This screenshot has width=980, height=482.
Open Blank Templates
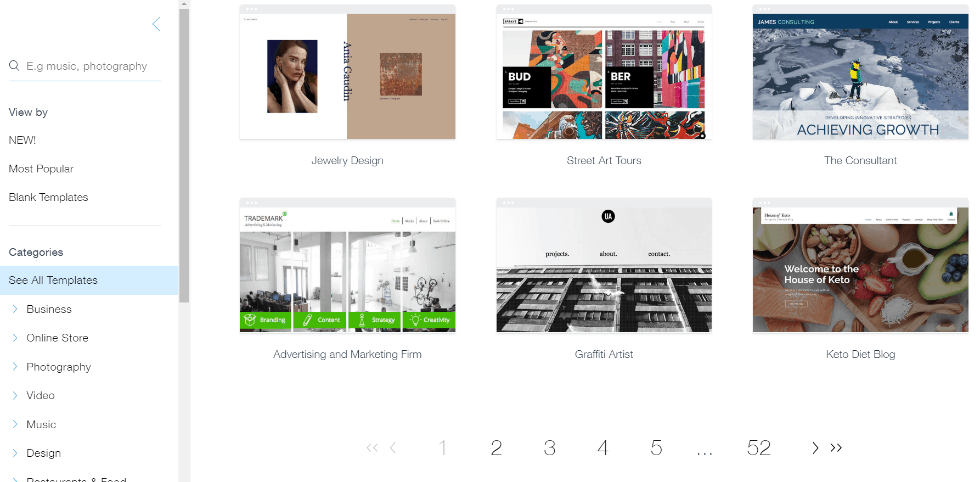(x=48, y=197)
